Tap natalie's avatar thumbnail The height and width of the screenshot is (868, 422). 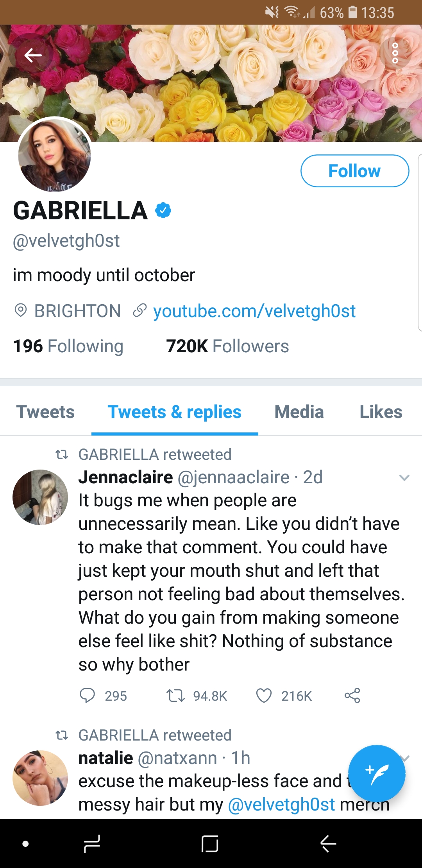[x=40, y=778]
